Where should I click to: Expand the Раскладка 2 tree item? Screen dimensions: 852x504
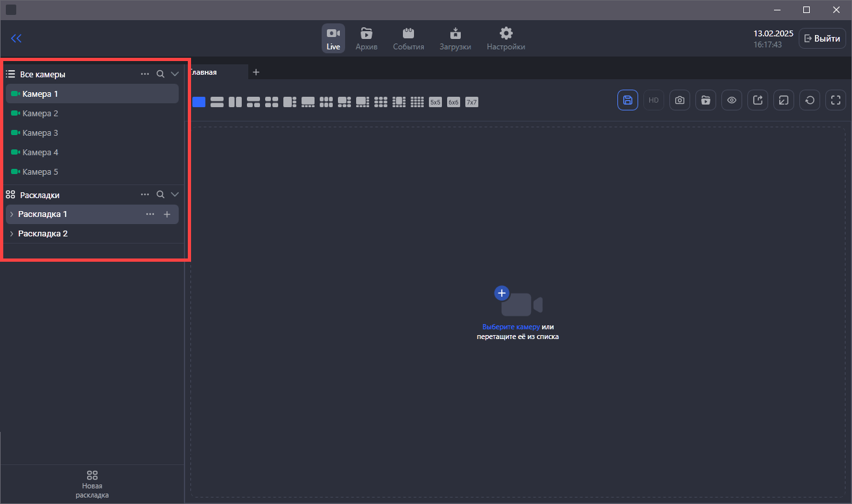12,234
